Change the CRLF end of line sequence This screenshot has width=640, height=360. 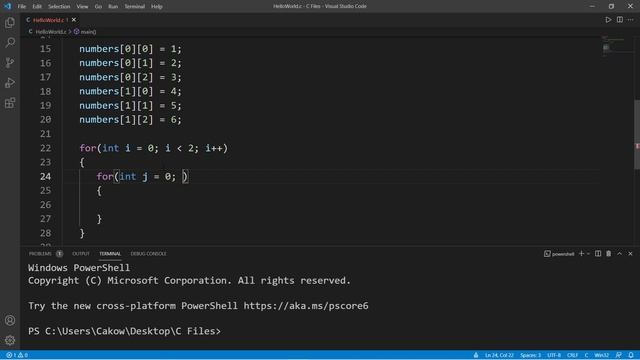pos(572,355)
